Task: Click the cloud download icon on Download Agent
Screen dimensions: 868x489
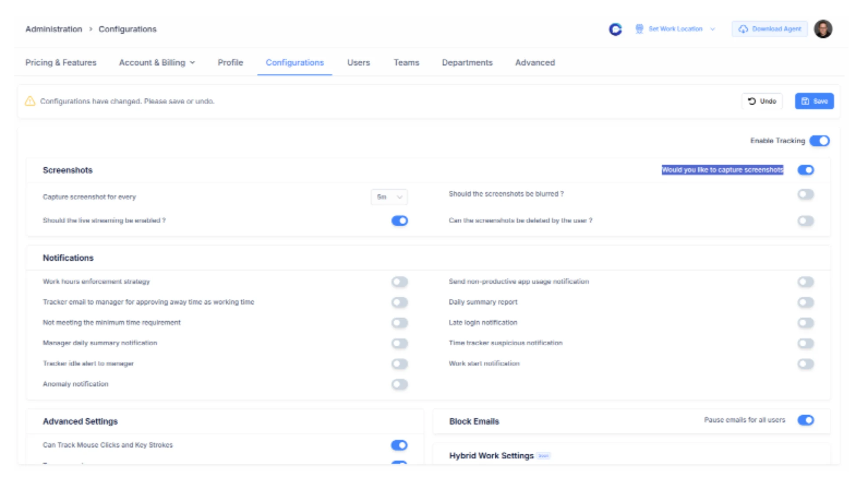Action: pos(743,29)
